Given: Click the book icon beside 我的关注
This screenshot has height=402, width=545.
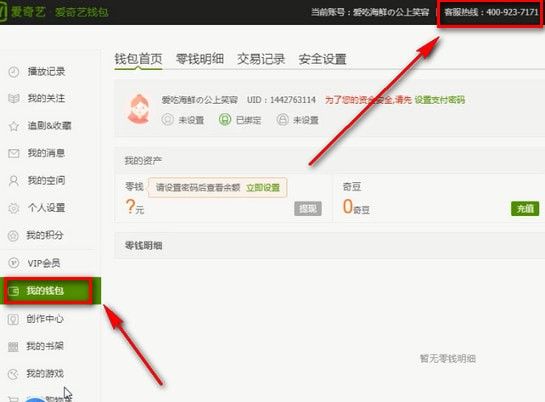Looking at the screenshot, I should 14,98.
